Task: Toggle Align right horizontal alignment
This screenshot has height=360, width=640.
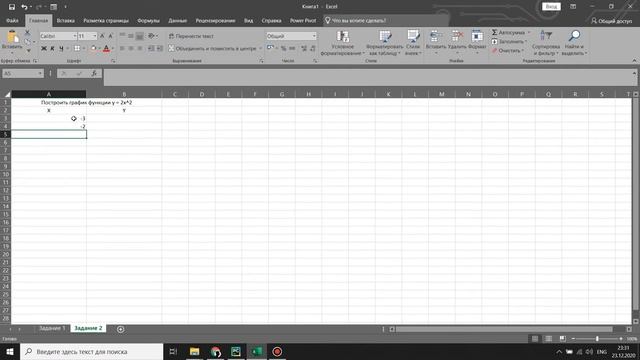Action: (140, 49)
